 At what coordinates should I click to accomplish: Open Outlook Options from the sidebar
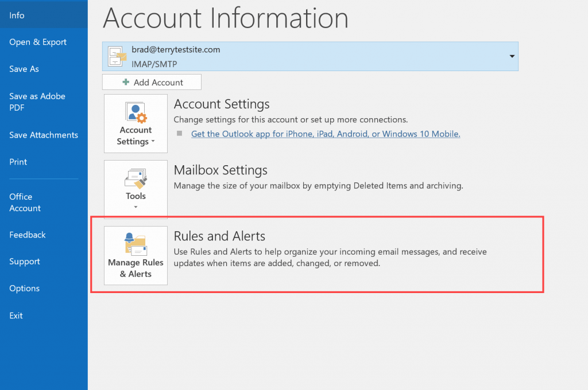(x=24, y=288)
